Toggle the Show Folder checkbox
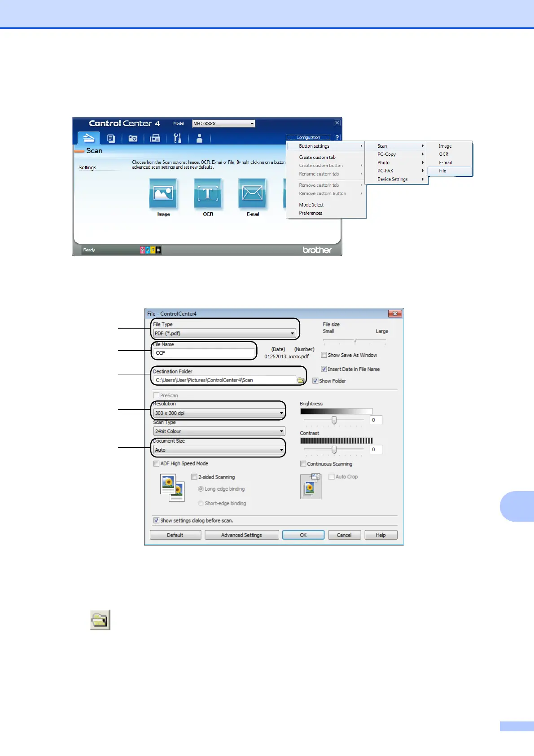Screen dimensions: 534x756 click(x=315, y=381)
